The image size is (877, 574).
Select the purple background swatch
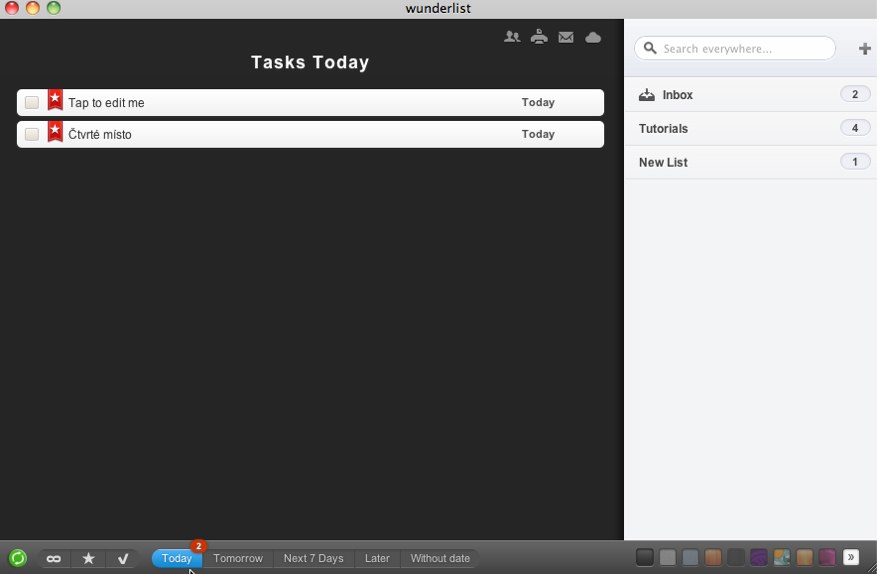[759, 557]
